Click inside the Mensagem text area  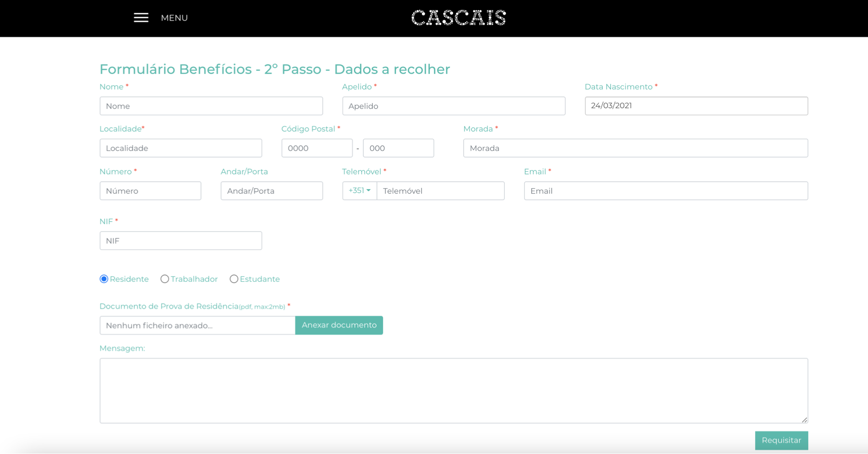[454, 391]
